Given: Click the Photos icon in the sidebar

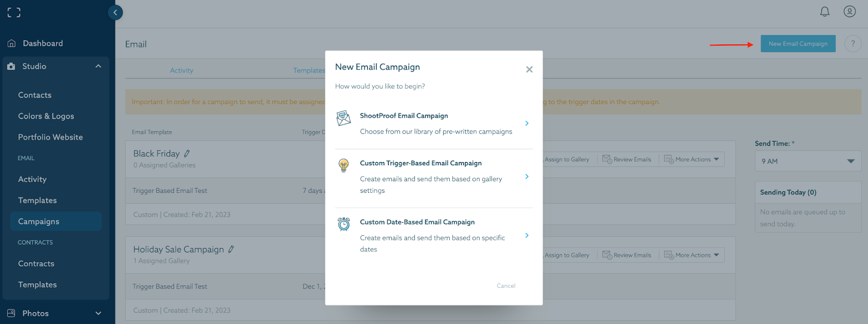Looking at the screenshot, I should (11, 313).
